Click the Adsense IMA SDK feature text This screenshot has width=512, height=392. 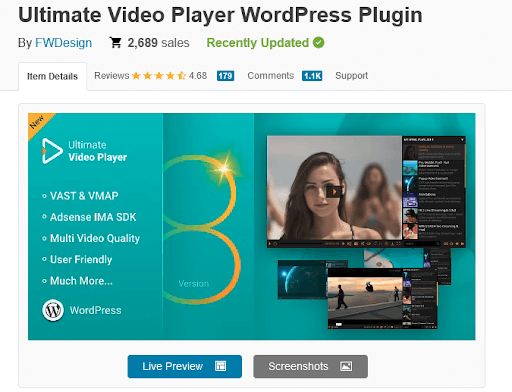93,217
